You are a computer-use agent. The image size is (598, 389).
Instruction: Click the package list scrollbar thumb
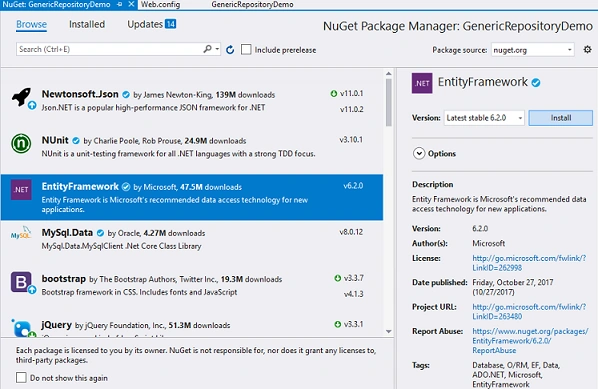coord(389,102)
